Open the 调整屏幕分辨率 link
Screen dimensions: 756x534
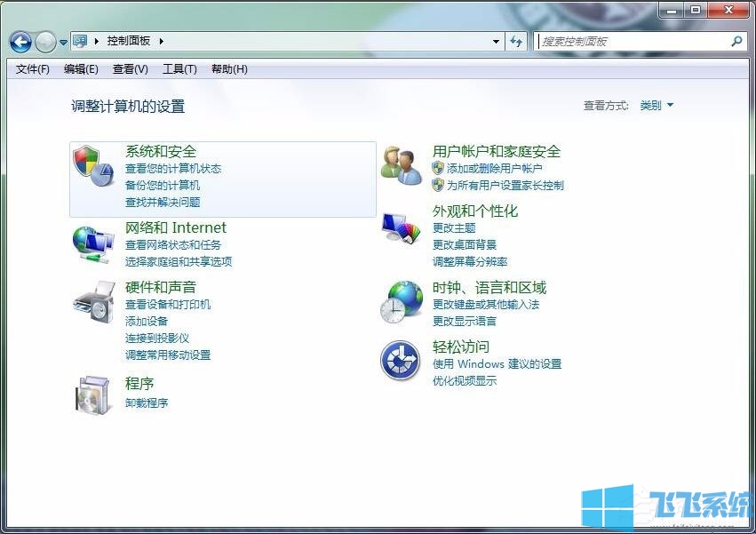(x=470, y=262)
